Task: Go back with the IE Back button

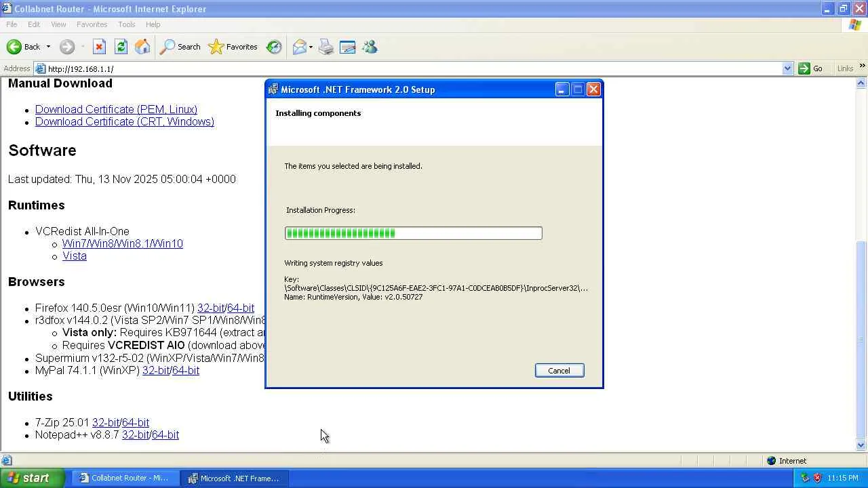Action: click(23, 47)
